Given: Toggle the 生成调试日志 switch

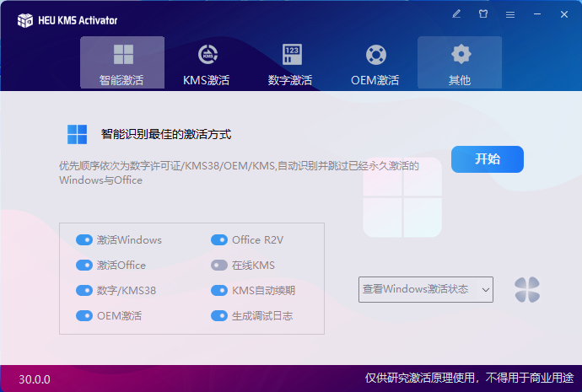Looking at the screenshot, I should pos(219,316).
